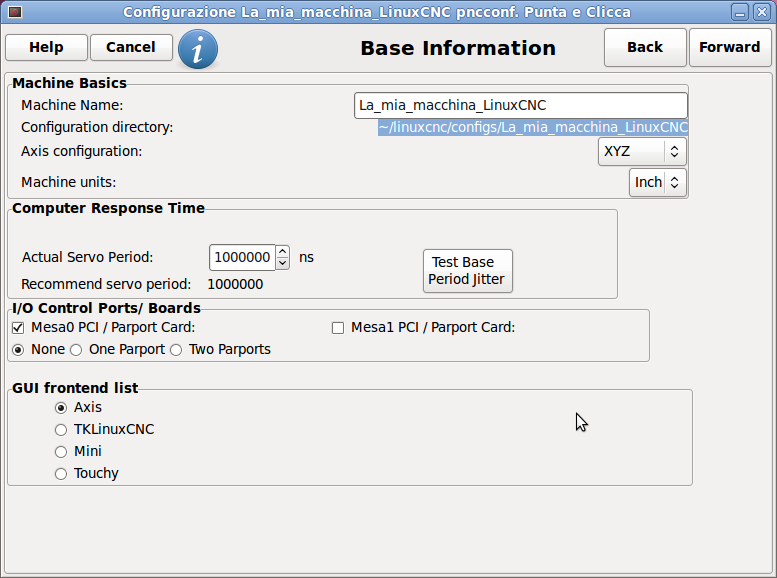Open the Help button
This screenshot has height=578, width=777.
47,48
